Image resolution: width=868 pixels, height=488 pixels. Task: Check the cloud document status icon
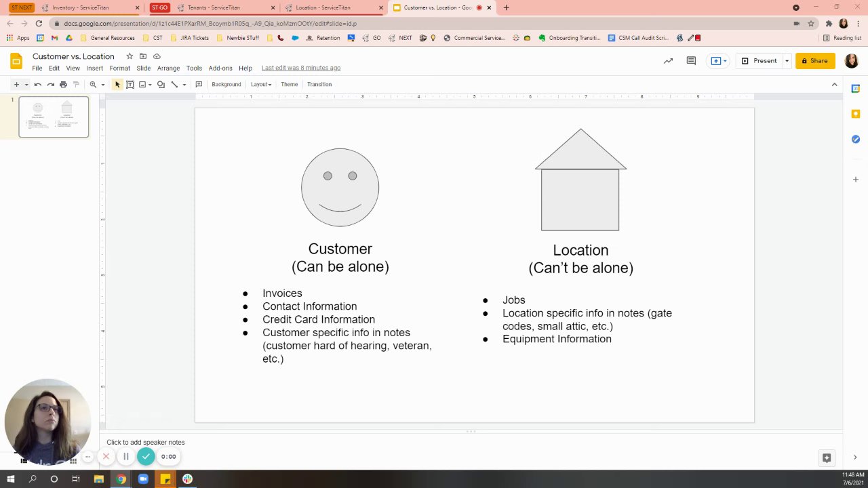[157, 56]
